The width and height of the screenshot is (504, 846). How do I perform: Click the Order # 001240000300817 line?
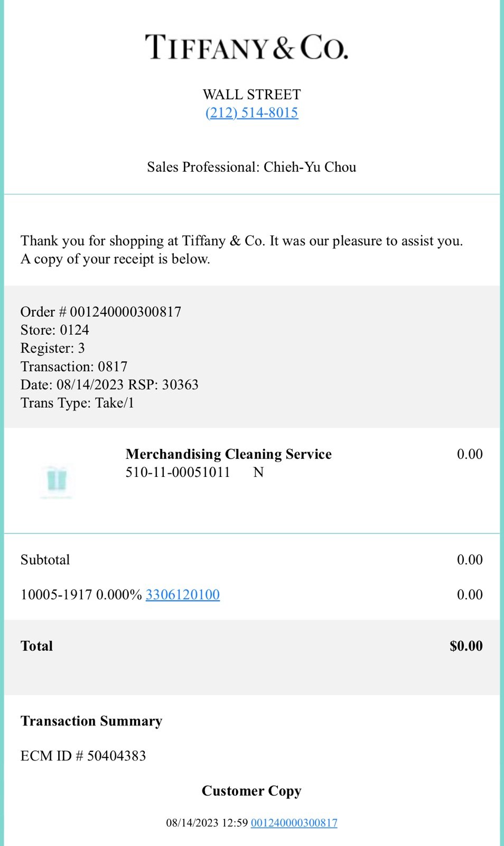pyautogui.click(x=101, y=312)
